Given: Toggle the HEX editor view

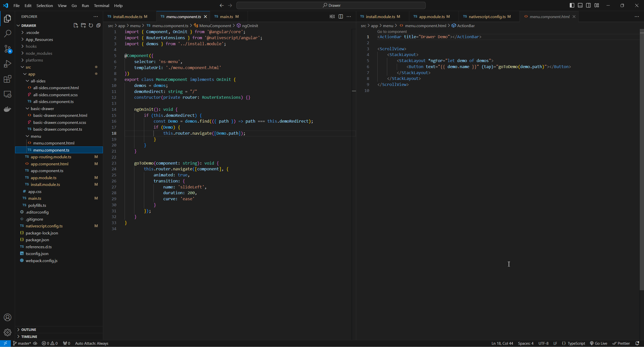Looking at the screenshot, I should click(x=332, y=16).
